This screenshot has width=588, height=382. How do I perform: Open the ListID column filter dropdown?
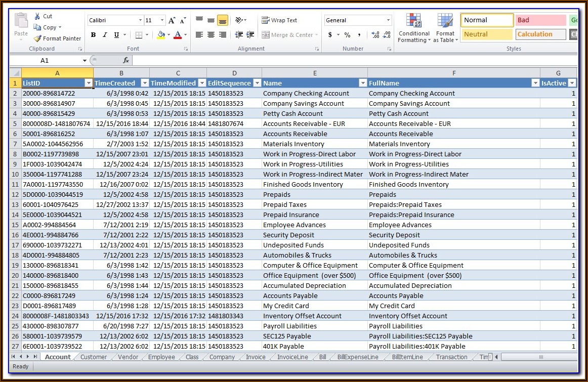point(89,83)
